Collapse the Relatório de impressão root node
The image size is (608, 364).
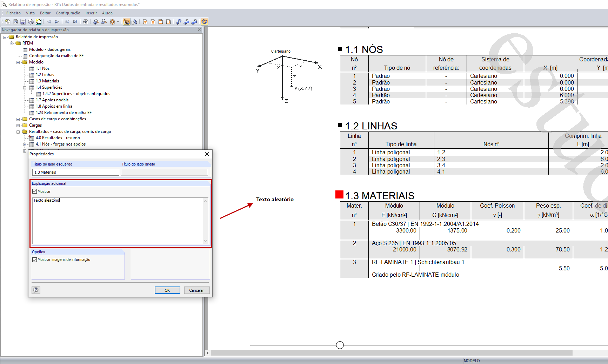pos(5,37)
